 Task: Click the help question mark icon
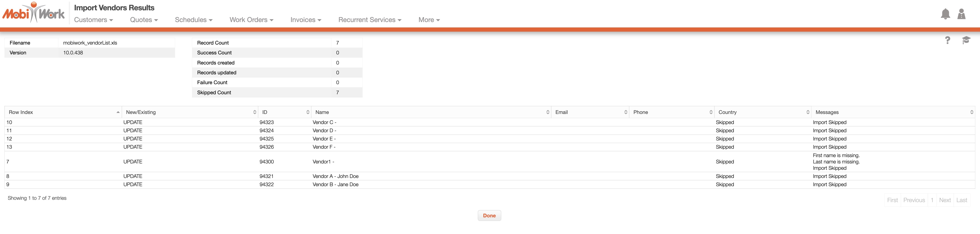click(947, 40)
